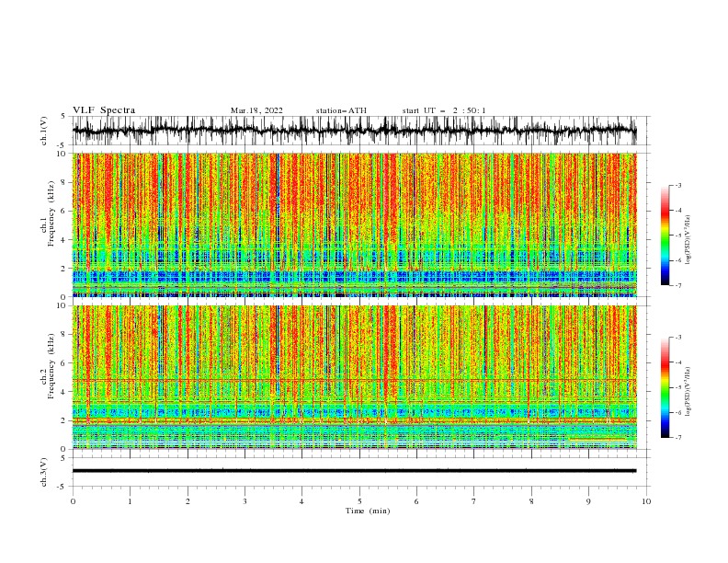Click the ch.2 color bar "log(PSD)(V²/Hz)" label
This screenshot has height=563, width=728.
pos(688,392)
